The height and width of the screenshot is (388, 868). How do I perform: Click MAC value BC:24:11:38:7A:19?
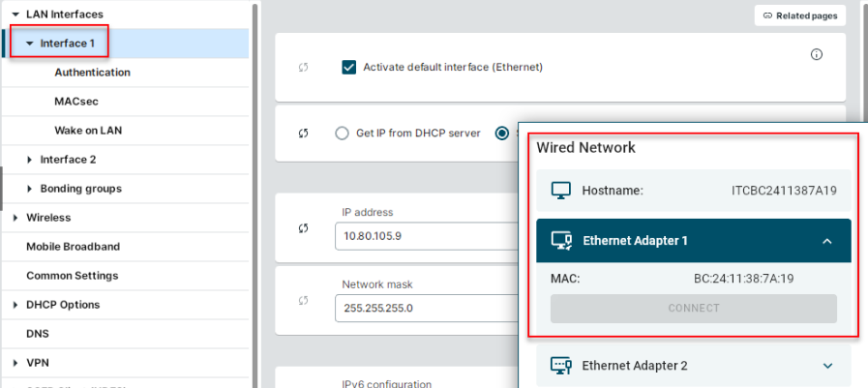click(744, 279)
